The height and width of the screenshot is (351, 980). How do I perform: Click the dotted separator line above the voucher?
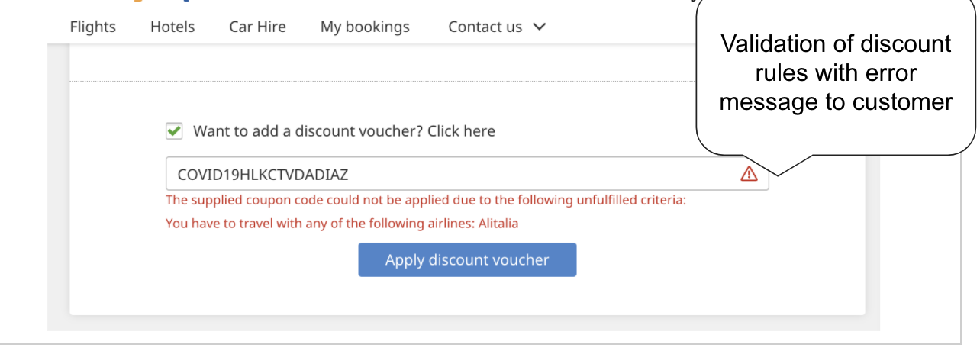[382, 81]
